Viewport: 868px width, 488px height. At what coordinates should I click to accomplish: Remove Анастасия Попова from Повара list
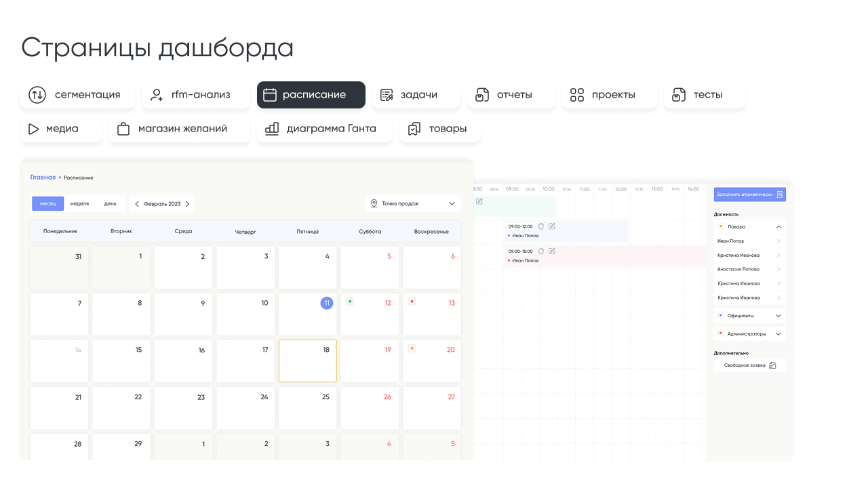pyautogui.click(x=778, y=269)
